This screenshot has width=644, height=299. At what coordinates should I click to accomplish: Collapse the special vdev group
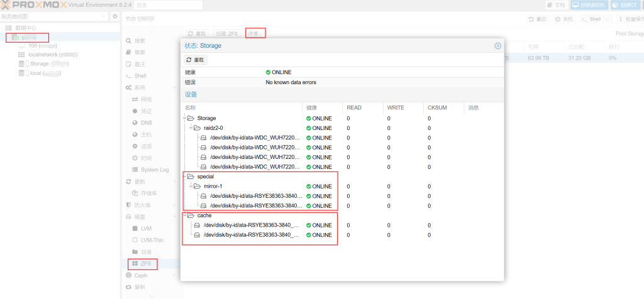(x=185, y=177)
